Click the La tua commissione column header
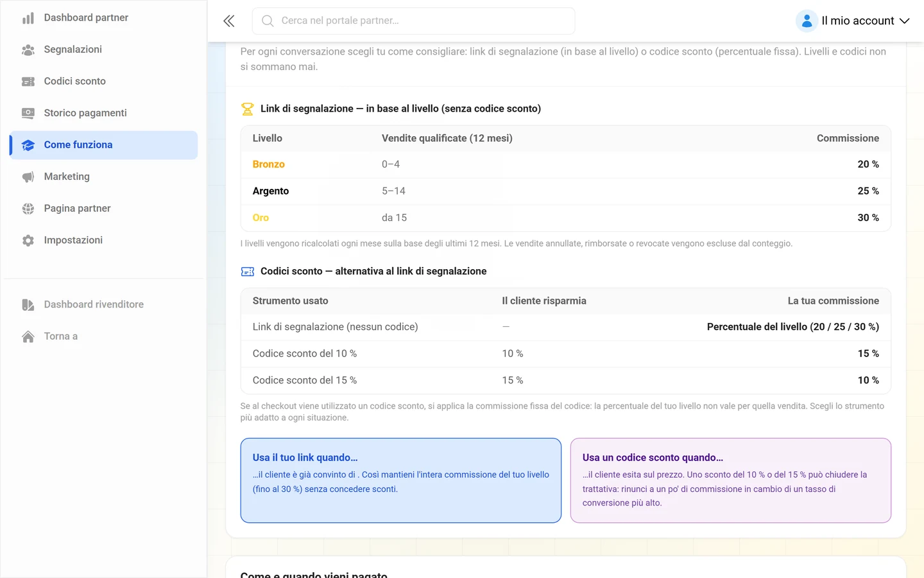The height and width of the screenshot is (578, 924). click(834, 301)
